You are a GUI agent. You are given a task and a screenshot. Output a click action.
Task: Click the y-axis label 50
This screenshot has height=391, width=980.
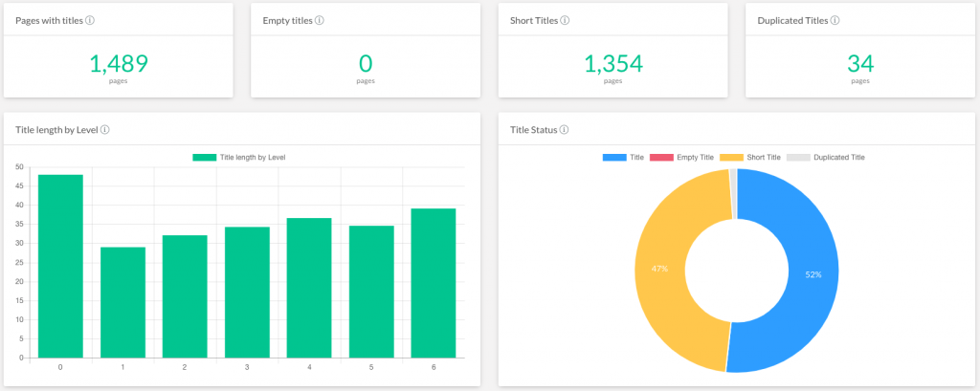19,166
